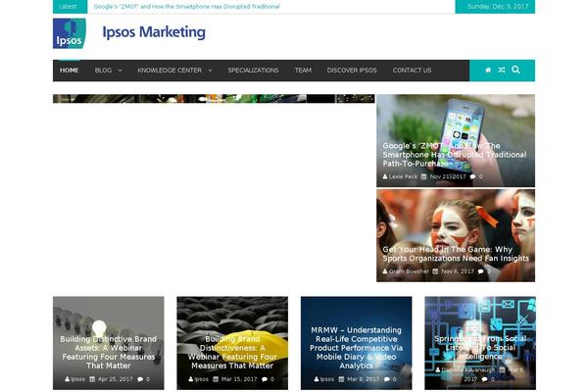Image resolution: width=588 pixels, height=392 pixels.
Task: Open the Blog menu item
Action: (x=103, y=71)
